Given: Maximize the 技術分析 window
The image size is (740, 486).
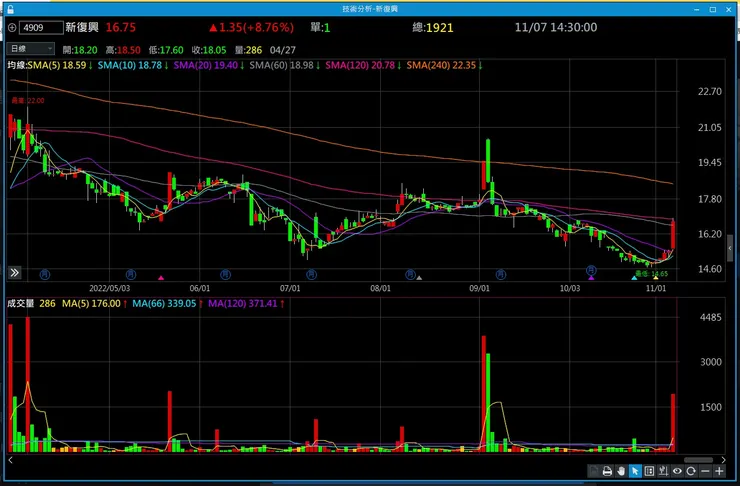Looking at the screenshot, I should click(x=713, y=9).
